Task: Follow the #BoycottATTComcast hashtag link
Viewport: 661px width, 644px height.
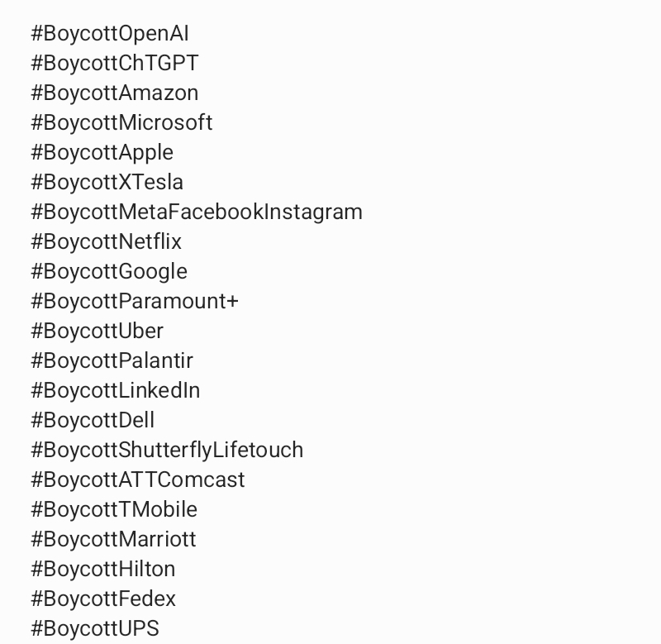Action: (x=138, y=480)
